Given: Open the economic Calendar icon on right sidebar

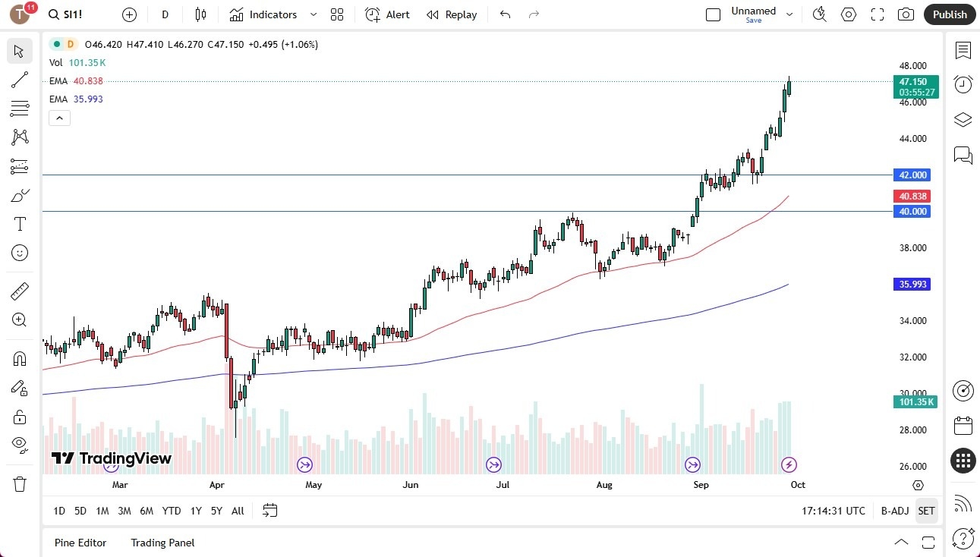Looking at the screenshot, I should click(963, 425).
